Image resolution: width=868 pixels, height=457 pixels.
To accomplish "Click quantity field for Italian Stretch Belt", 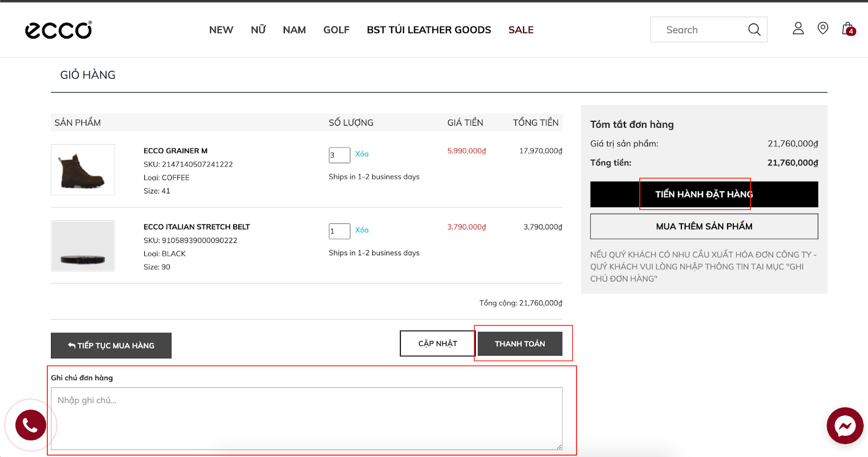I will 339,231.
